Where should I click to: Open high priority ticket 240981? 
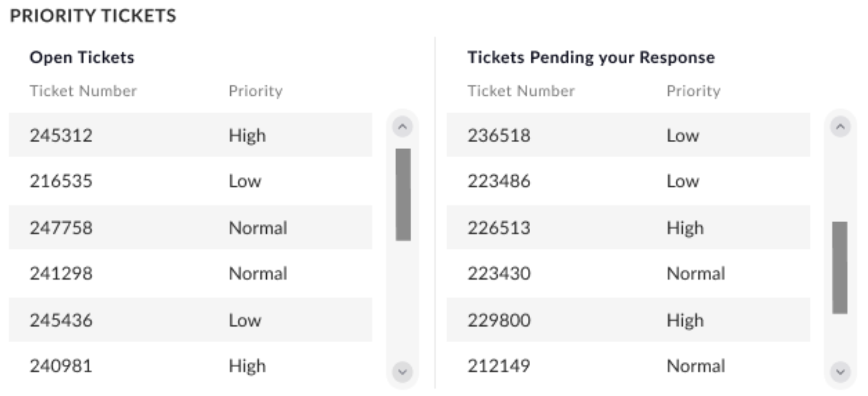(61, 366)
